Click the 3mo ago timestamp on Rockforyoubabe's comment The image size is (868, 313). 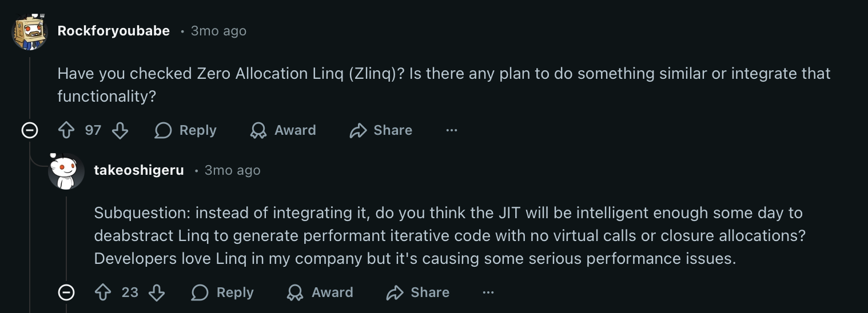(218, 31)
